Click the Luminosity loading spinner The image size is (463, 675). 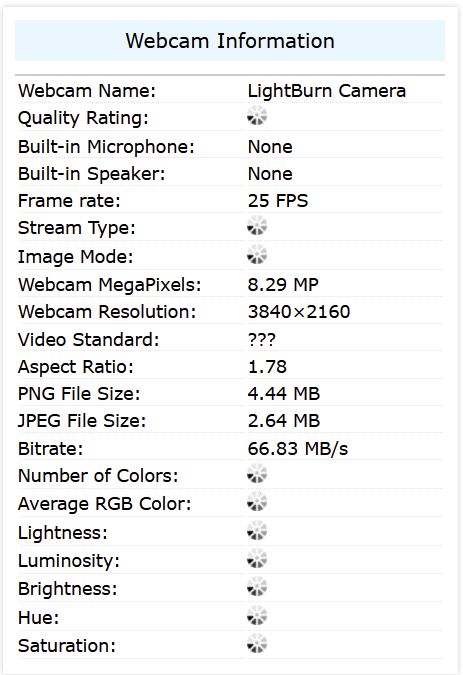pos(257,558)
